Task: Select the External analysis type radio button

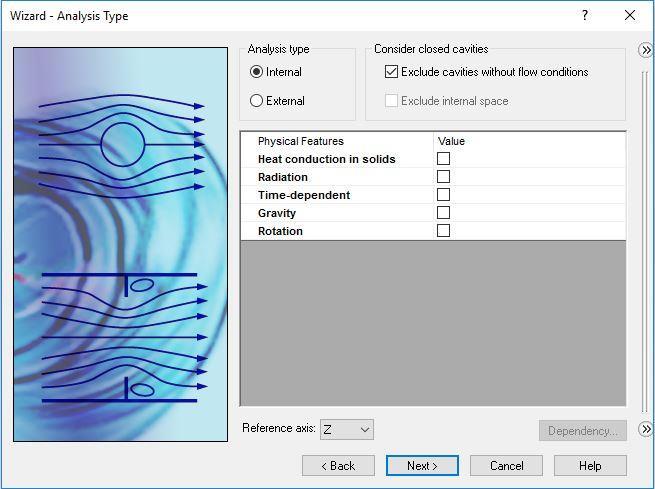Action: pos(256,101)
